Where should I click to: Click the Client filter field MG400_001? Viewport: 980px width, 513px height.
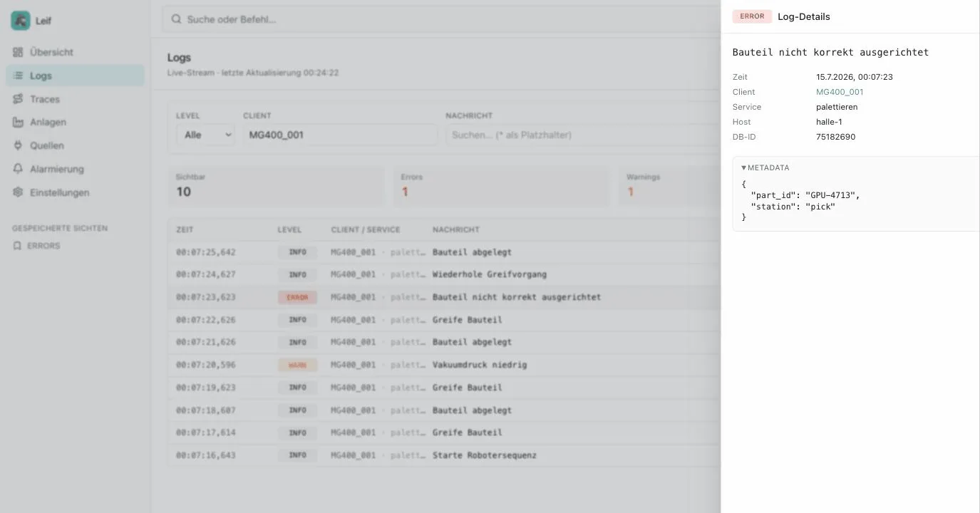click(340, 135)
